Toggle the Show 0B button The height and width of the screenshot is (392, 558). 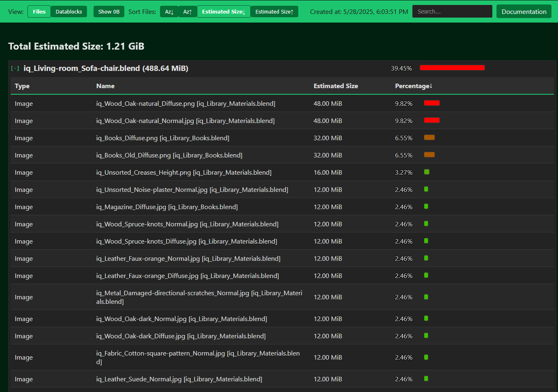coord(109,11)
